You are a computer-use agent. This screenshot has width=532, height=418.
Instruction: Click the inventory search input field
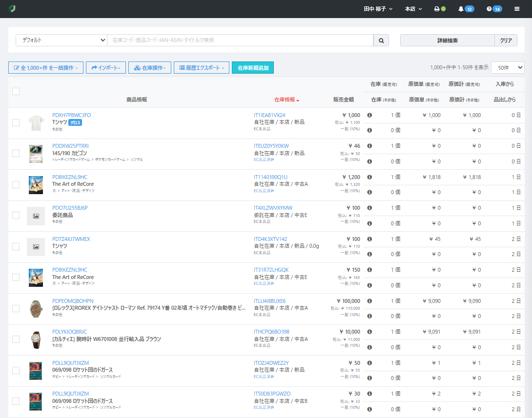[240, 40]
